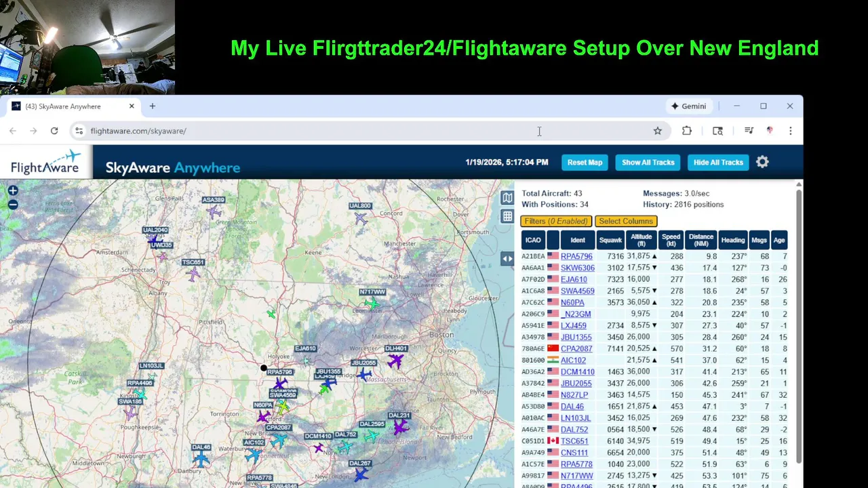The width and height of the screenshot is (868, 488).
Task: Open the SKW6306 flight link
Action: (x=578, y=268)
